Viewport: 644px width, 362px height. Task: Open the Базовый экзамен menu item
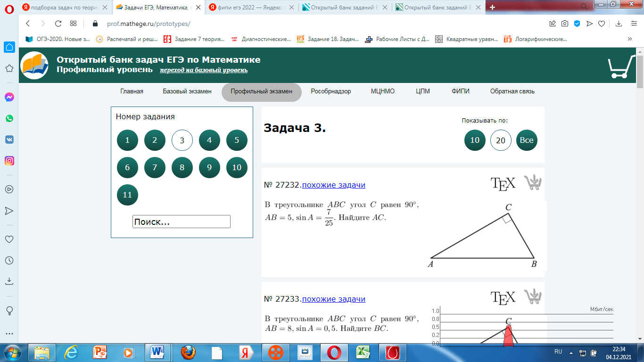pos(187,91)
